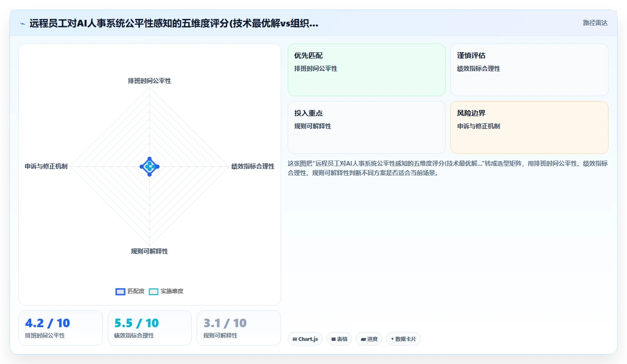Image resolution: width=627 pixels, height=364 pixels.
Task: Click 绩效指标合理性 text in 谨慎评估 card
Action: pyautogui.click(x=479, y=68)
